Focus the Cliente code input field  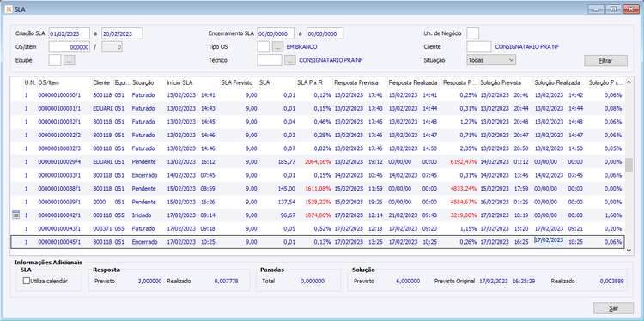(x=479, y=47)
